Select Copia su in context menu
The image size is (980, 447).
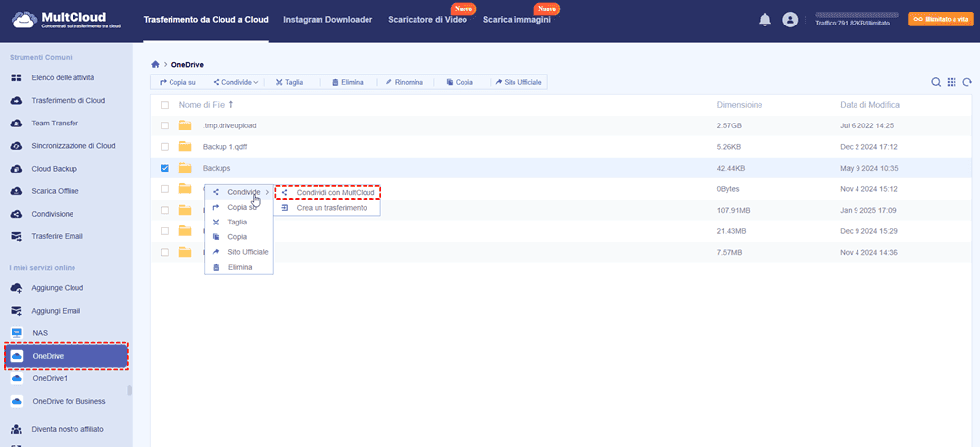pos(239,207)
